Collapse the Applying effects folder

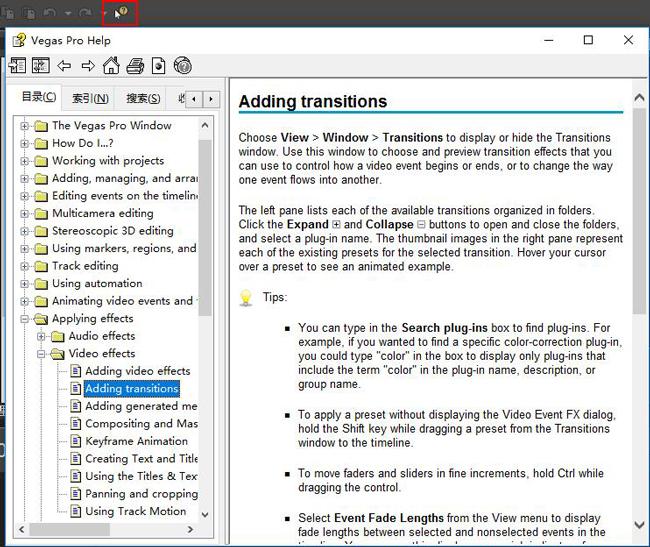tap(24, 319)
